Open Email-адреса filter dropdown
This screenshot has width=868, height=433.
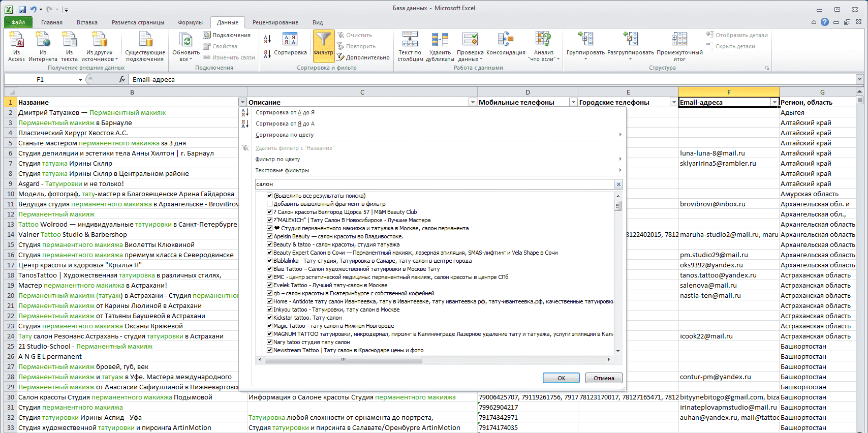pyautogui.click(x=774, y=102)
